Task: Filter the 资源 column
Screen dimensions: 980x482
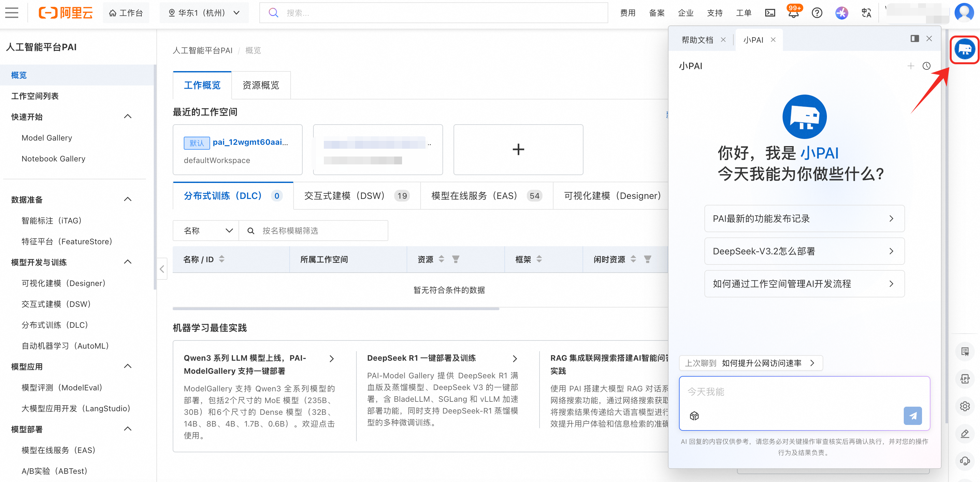Action: point(456,259)
